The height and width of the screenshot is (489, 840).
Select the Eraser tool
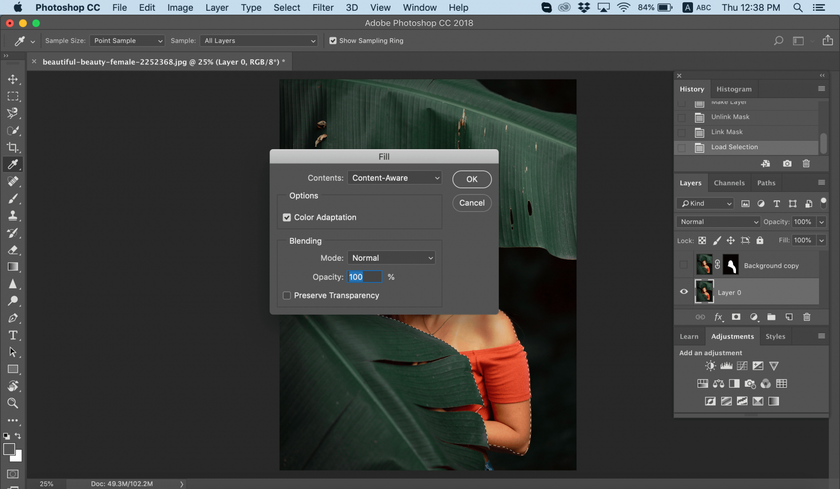click(13, 250)
